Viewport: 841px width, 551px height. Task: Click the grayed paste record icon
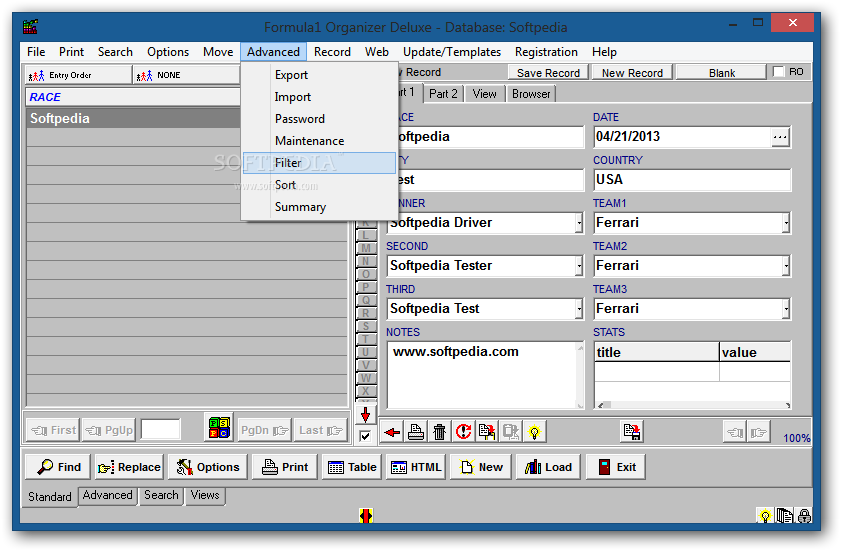[511, 432]
